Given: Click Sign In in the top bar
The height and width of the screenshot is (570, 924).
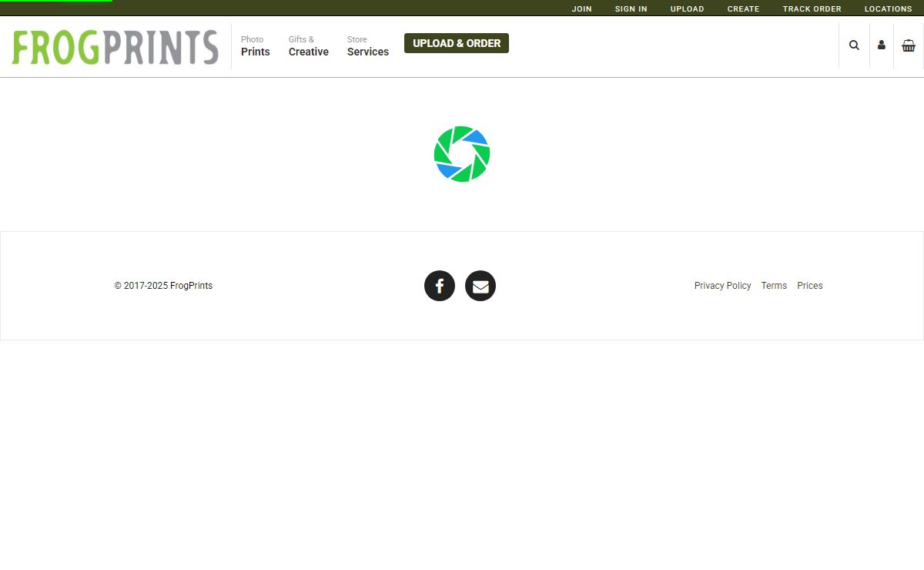Looking at the screenshot, I should coord(631,9).
